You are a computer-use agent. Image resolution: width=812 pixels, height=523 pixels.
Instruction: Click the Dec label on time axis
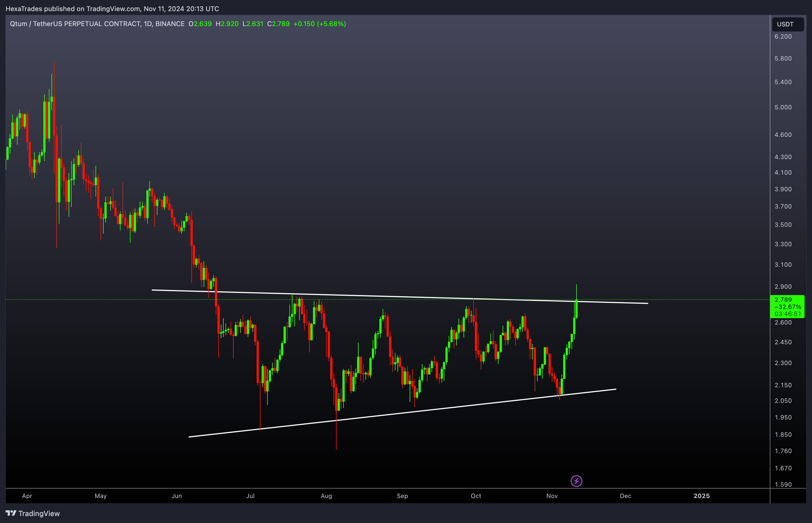click(625, 496)
